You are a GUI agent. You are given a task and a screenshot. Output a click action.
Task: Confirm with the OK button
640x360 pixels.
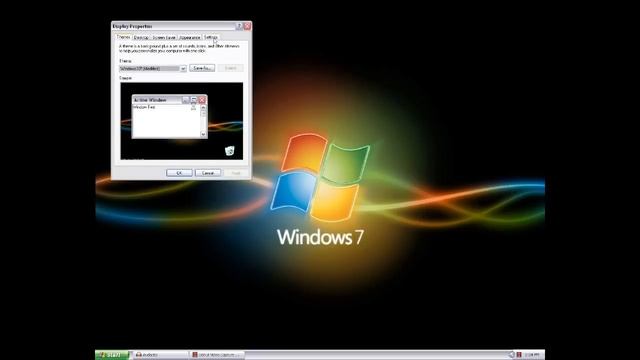click(x=179, y=173)
